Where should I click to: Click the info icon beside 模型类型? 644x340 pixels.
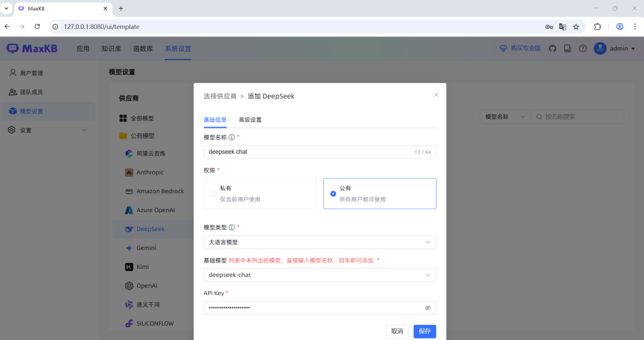pos(231,227)
